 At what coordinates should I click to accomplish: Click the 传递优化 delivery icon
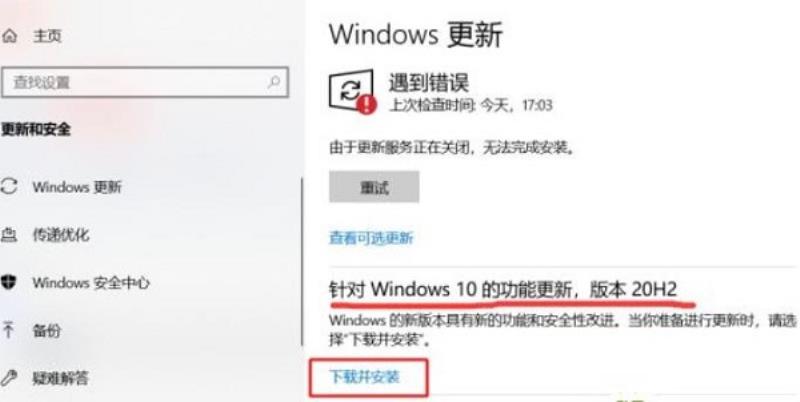click(8, 235)
